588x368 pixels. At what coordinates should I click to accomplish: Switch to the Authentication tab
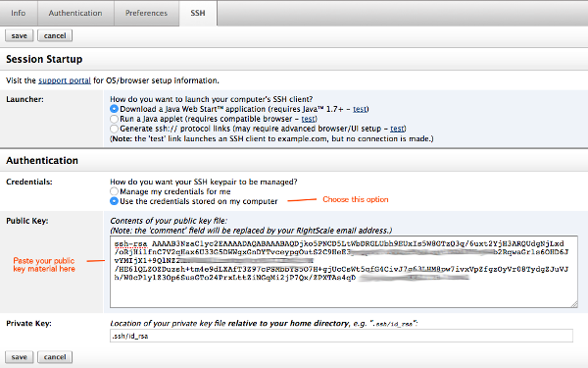click(75, 13)
